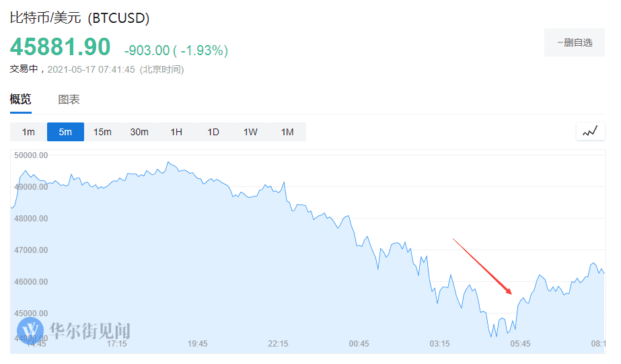Show the 1D daily chart
Viewport: 621px width, 364px height.
coord(213,132)
